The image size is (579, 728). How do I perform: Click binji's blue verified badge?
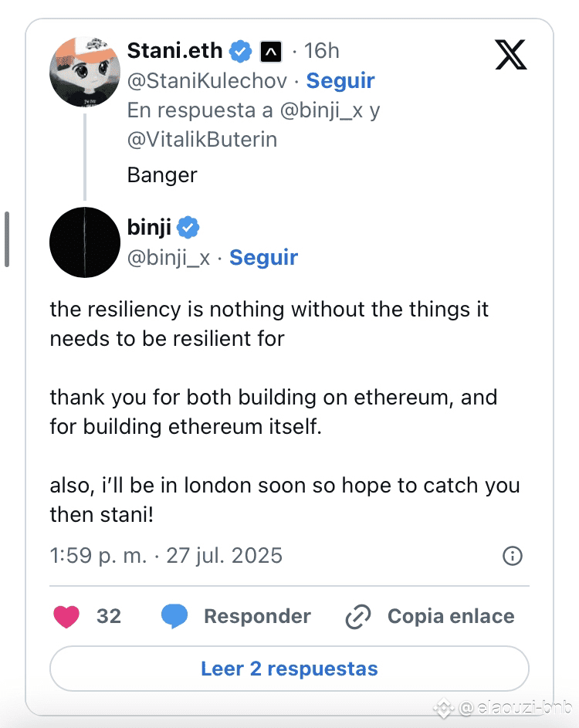pos(188,228)
